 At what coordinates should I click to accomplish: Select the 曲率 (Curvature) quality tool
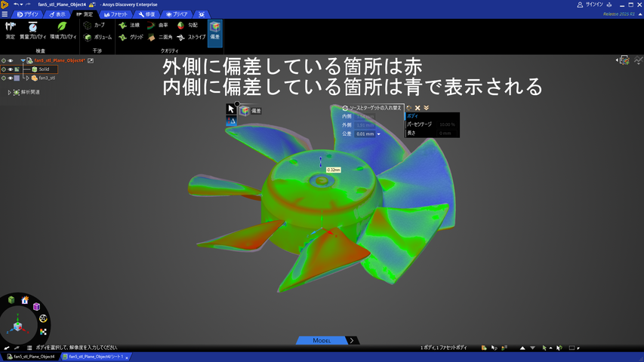point(158,25)
